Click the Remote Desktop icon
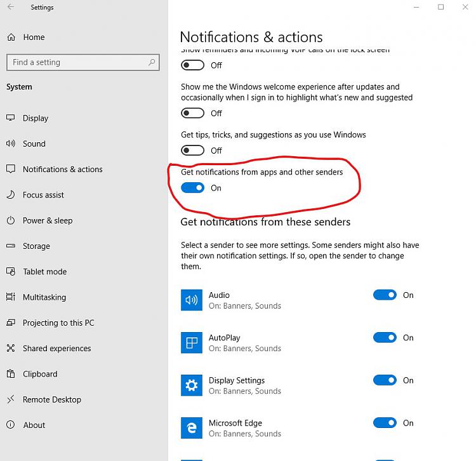Image resolution: width=476 pixels, height=461 pixels. pyautogui.click(x=11, y=399)
